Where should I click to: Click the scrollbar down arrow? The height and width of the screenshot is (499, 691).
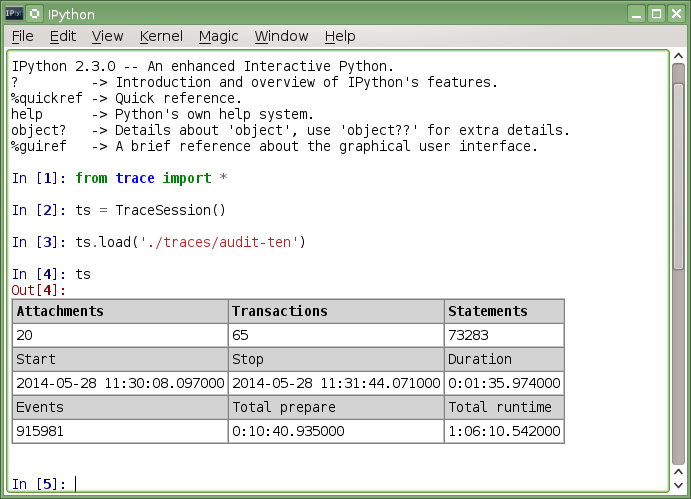678,483
